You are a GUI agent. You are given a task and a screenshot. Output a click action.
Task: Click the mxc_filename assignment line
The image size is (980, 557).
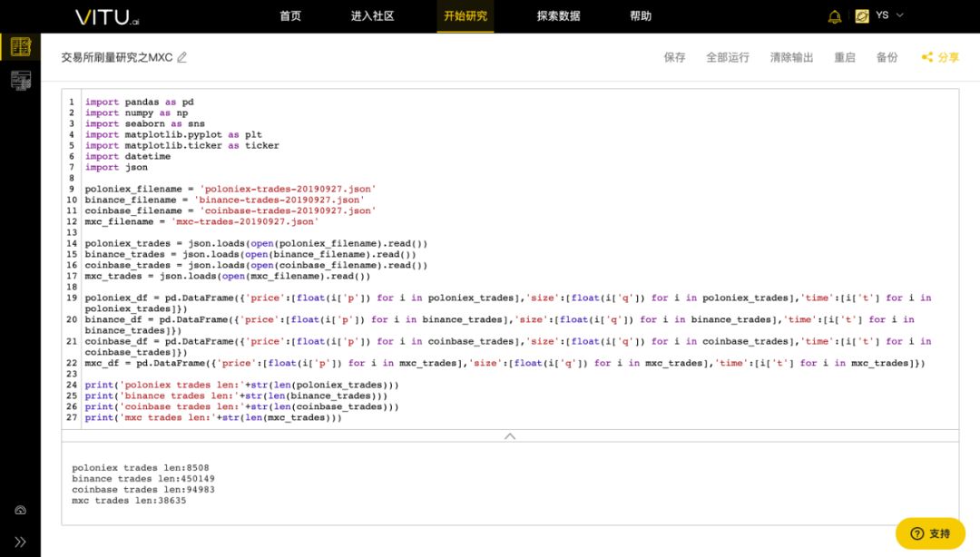(201, 221)
